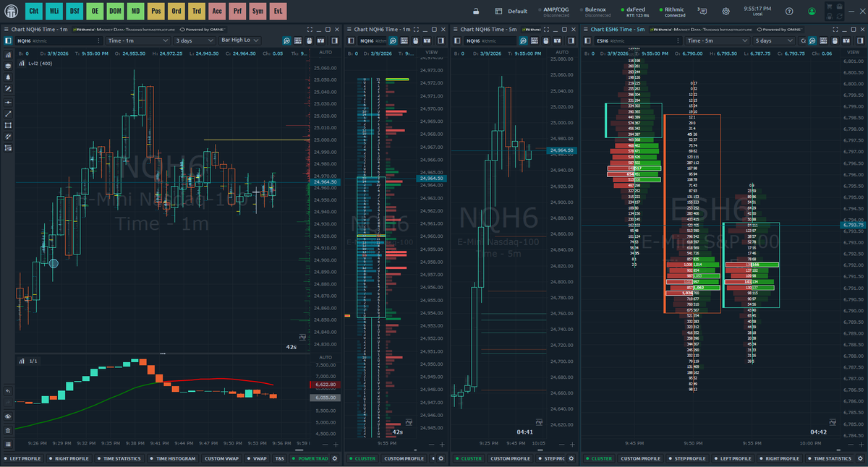Click the platform logo in top-left corner
This screenshot has height=467, width=868.
pos(11,12)
